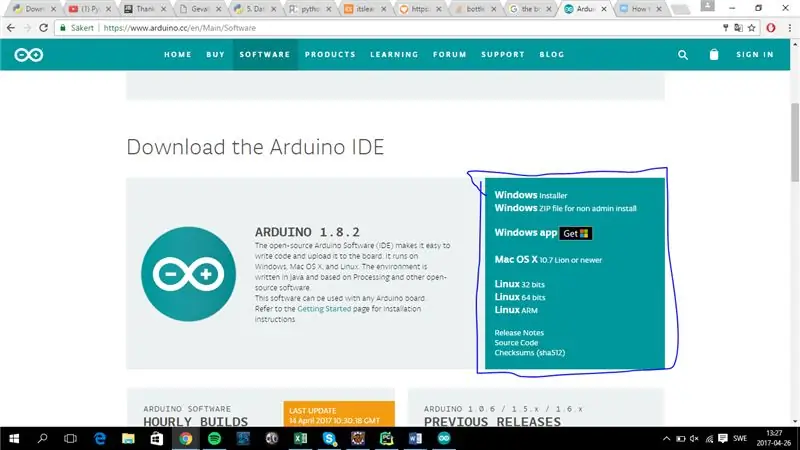Click the green padlock secure site icon

point(63,28)
